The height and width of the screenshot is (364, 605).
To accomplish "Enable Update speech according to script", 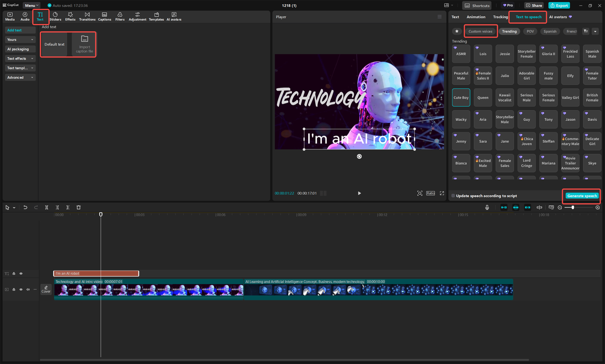I will coord(453,196).
